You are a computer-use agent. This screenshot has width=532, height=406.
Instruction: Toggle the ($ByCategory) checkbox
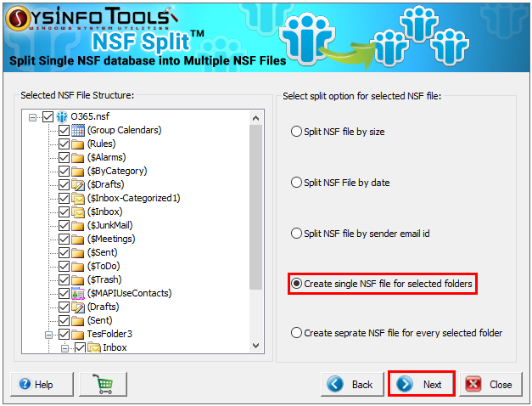pyautogui.click(x=64, y=172)
